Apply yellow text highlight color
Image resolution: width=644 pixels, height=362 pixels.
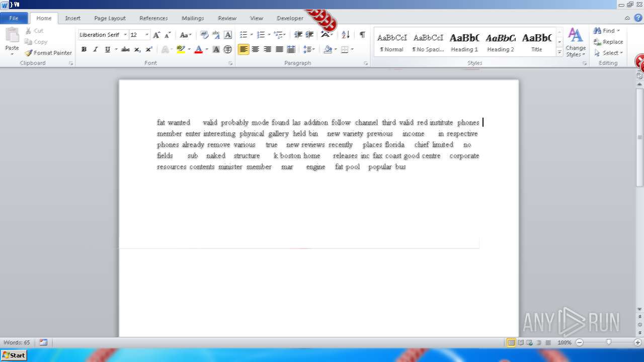[181, 49]
